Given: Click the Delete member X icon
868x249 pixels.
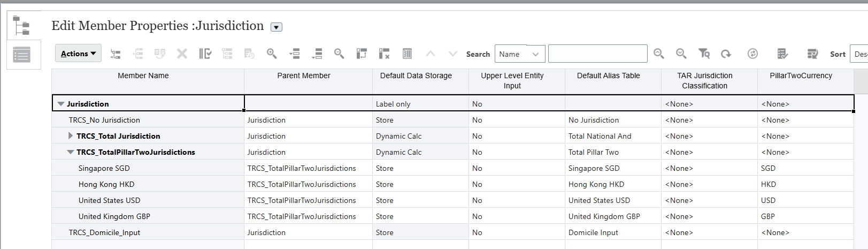Looking at the screenshot, I should point(182,54).
